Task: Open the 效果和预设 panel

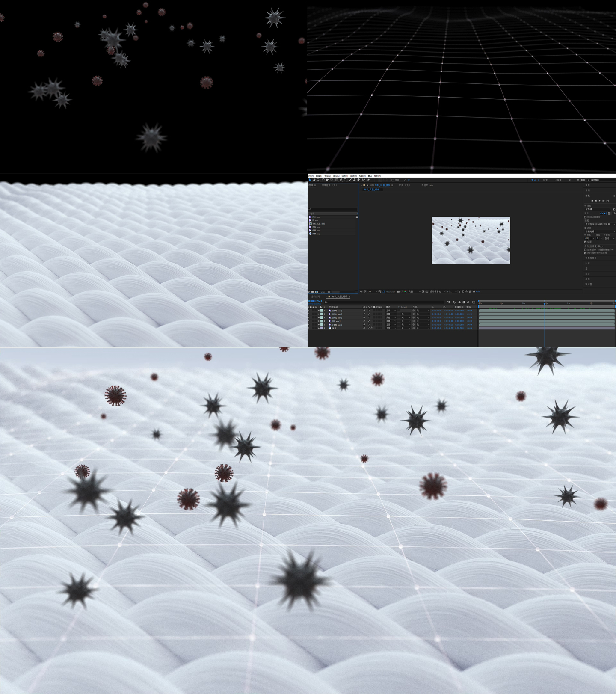Action: (591, 258)
